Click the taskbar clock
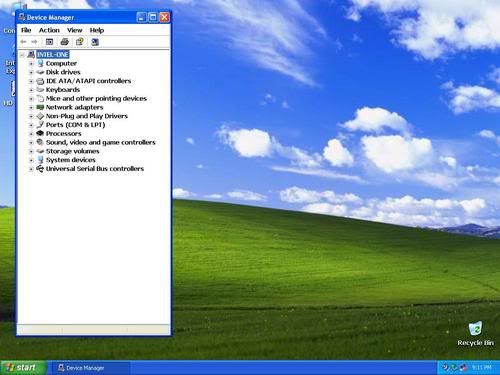Image resolution: width=500 pixels, height=375 pixels. tap(482, 368)
